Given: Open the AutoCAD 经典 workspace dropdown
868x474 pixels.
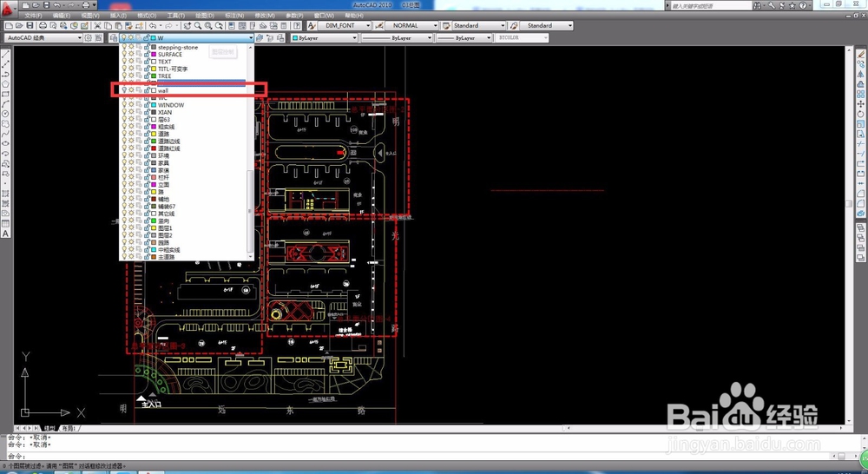Looking at the screenshot, I should pos(79,37).
